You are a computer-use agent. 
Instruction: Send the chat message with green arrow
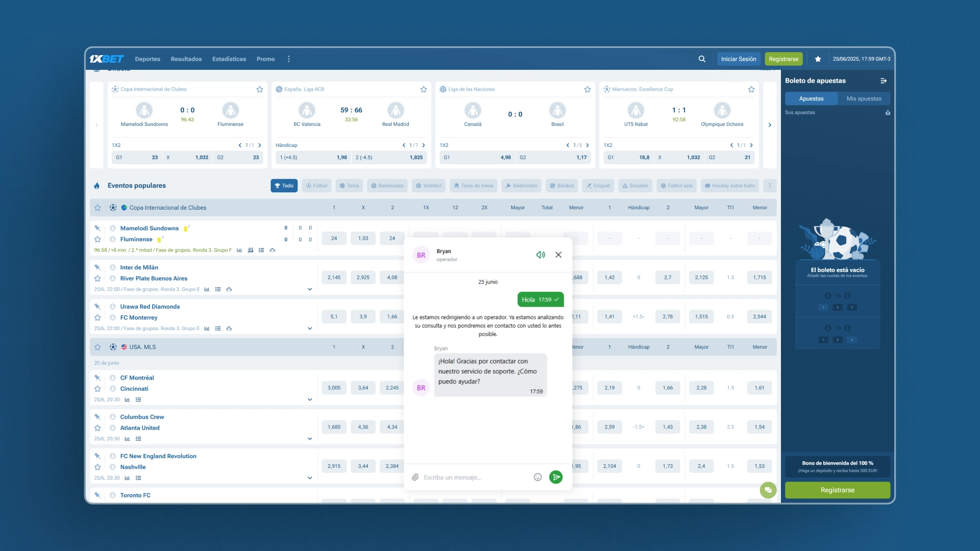[x=556, y=477]
